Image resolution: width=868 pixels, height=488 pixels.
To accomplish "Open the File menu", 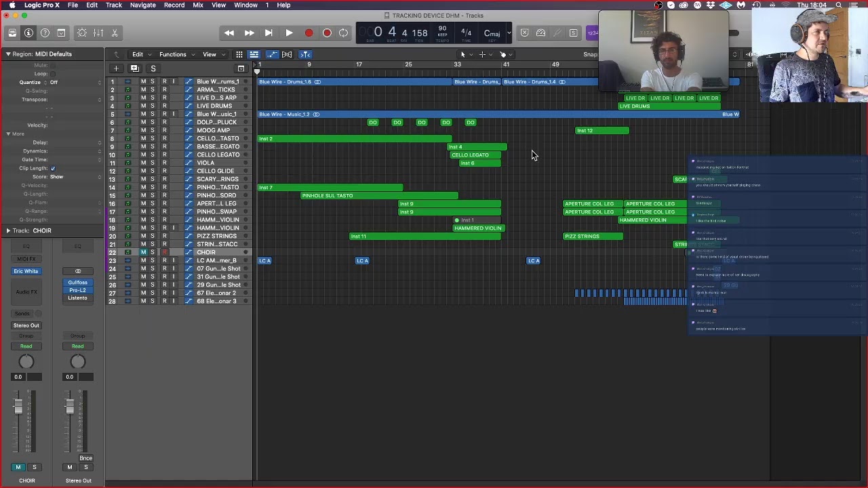I will pyautogui.click(x=73, y=5).
